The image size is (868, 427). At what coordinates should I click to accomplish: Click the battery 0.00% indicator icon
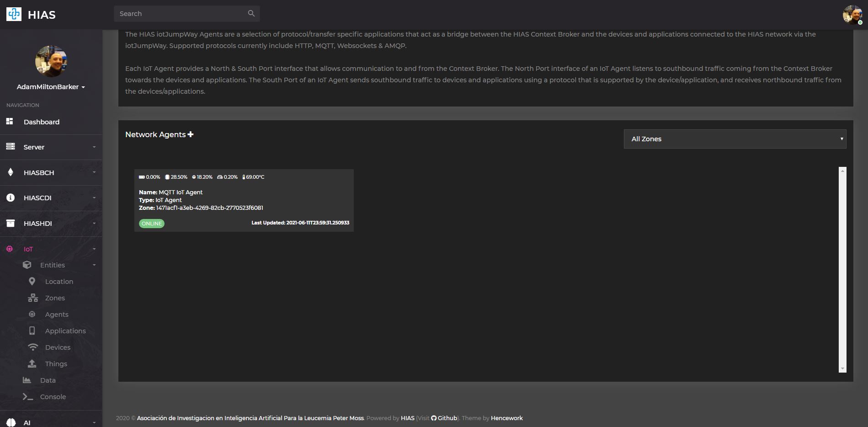[x=142, y=177]
